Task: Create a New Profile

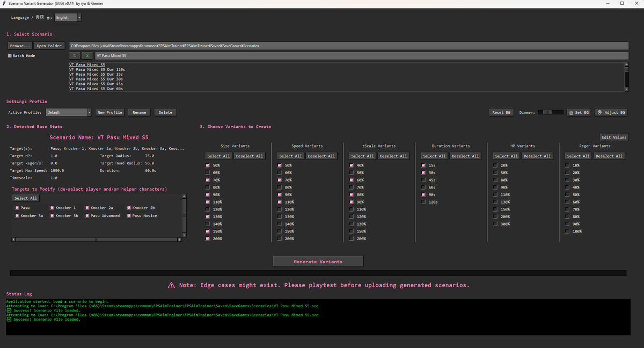Action: 110,112
